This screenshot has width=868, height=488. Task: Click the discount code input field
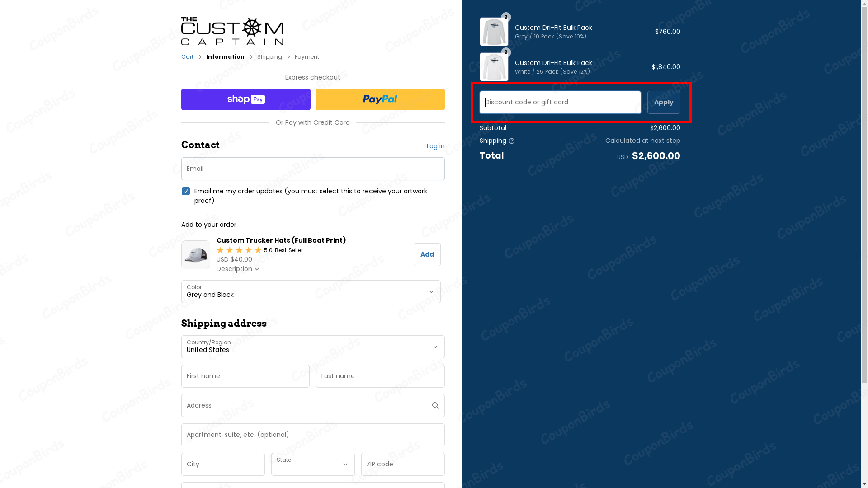tap(560, 102)
